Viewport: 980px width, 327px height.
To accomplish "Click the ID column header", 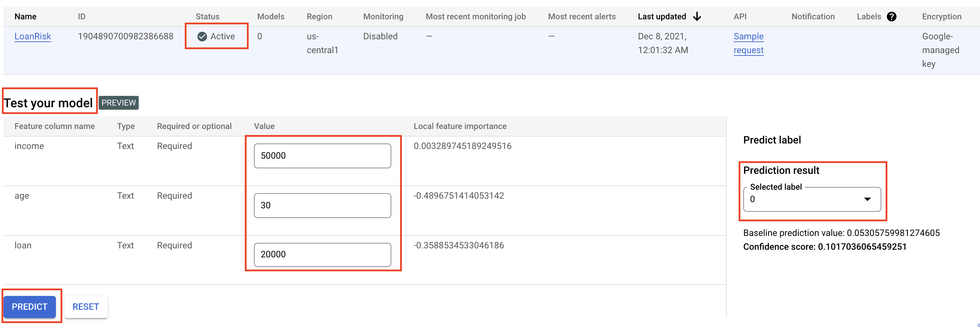I will (x=82, y=17).
